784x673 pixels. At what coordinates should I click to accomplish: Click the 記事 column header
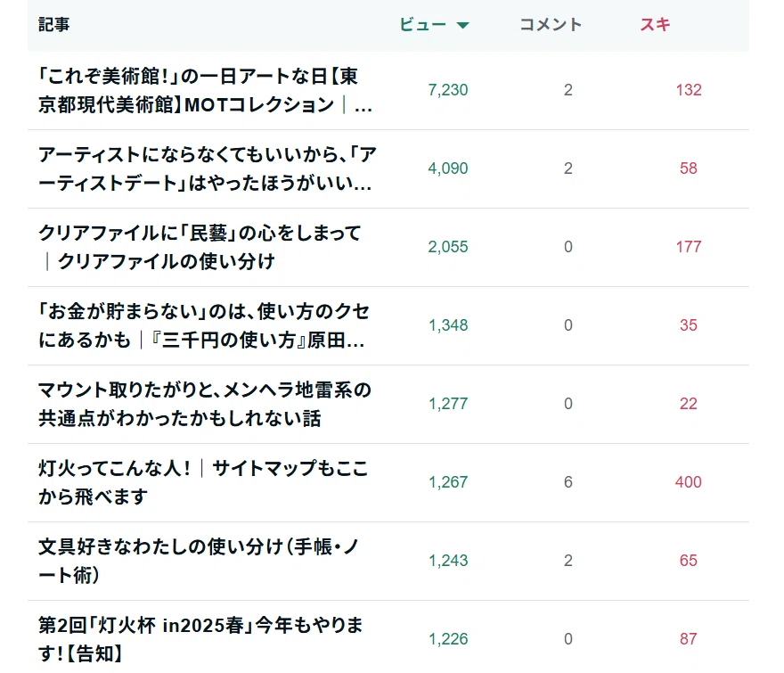[54, 25]
